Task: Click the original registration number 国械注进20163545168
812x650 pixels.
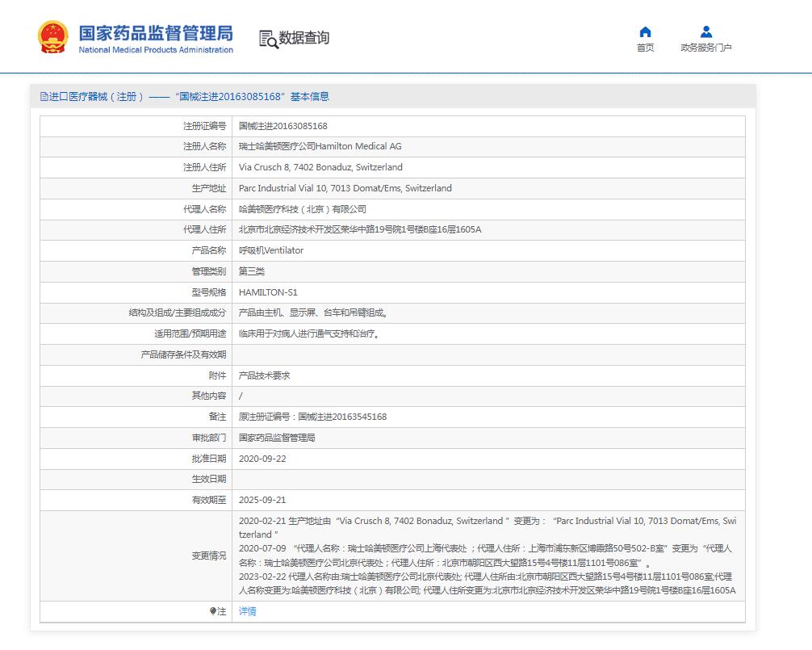Action: [342, 417]
